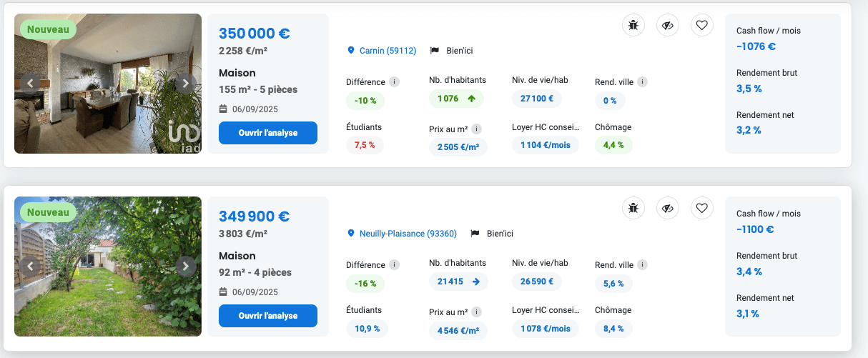The height and width of the screenshot is (358, 868).
Task: Open Carnin (59112) location link
Action: coord(387,51)
